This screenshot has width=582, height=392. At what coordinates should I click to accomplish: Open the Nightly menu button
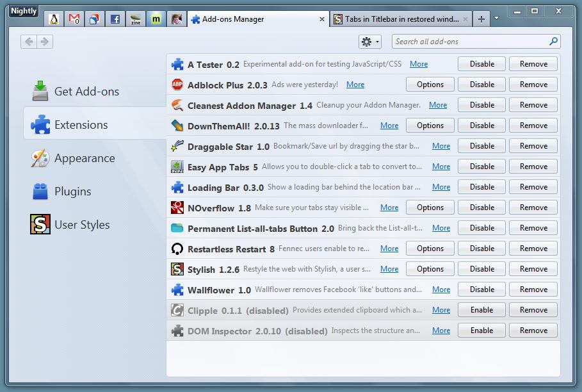(22, 10)
